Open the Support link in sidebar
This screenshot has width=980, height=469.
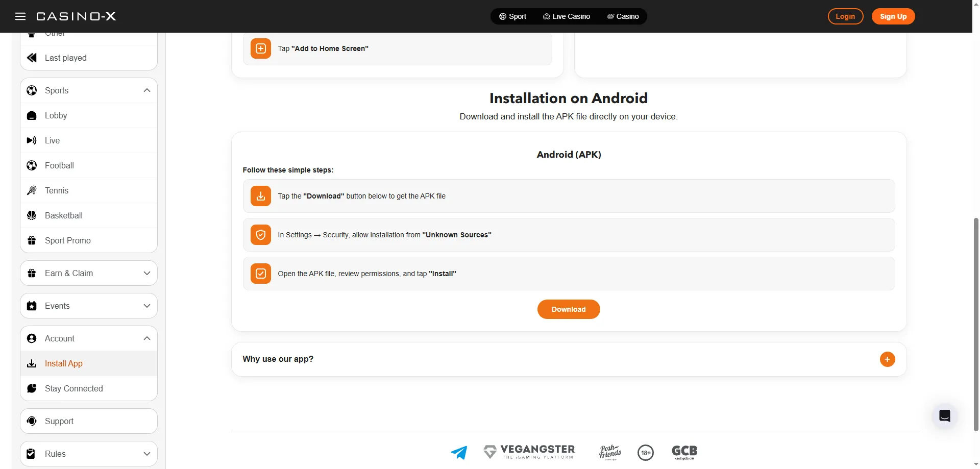coord(89,421)
